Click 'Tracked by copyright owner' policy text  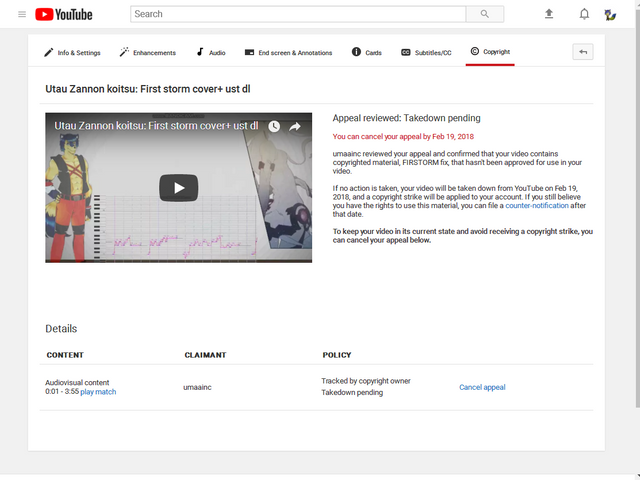(366, 381)
